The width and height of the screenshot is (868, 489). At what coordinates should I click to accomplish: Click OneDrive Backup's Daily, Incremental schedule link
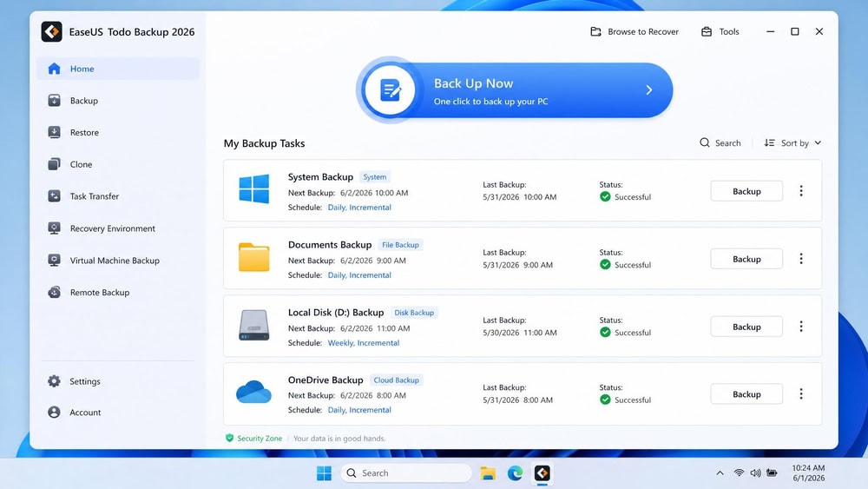pos(359,410)
